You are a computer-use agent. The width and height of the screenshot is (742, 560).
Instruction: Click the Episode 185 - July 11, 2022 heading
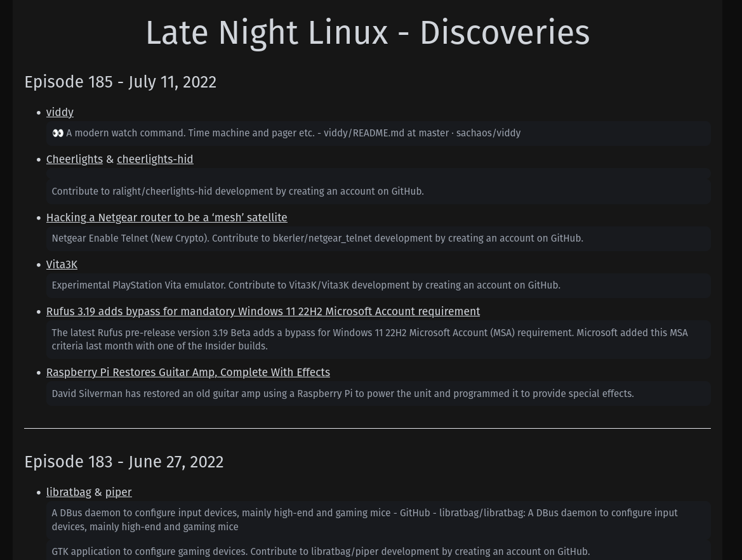120,82
